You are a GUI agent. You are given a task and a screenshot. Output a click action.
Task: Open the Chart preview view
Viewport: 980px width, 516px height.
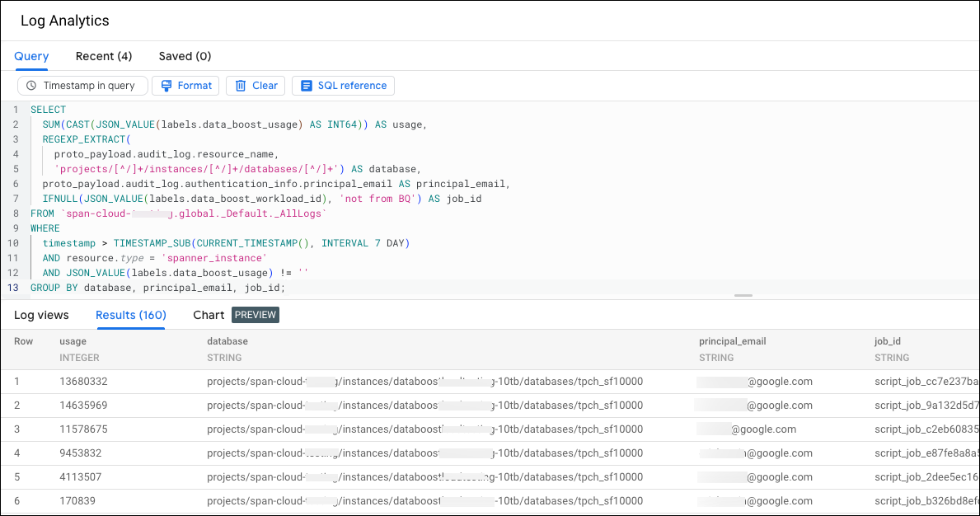209,315
